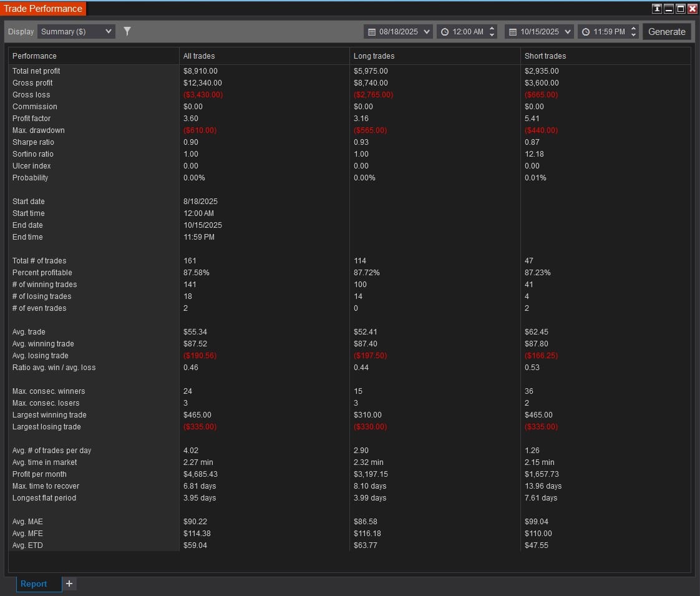The image size is (700, 596).
Task: Decrease the 11:59 PM end time
Action: click(x=633, y=35)
